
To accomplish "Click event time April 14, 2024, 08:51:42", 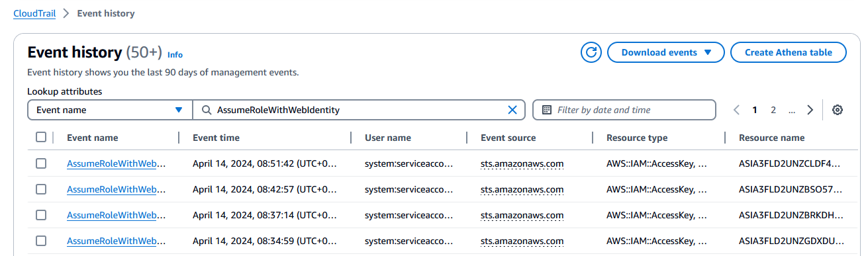I will [265, 163].
